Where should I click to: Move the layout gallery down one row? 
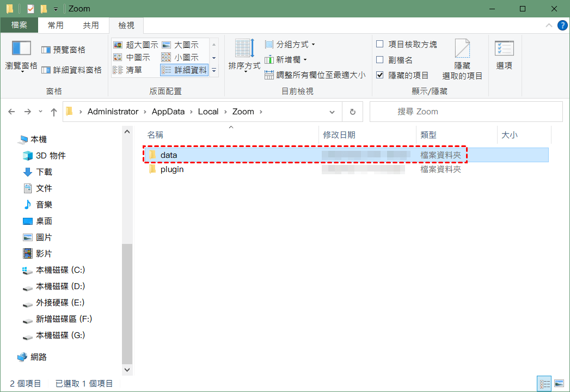(214, 58)
